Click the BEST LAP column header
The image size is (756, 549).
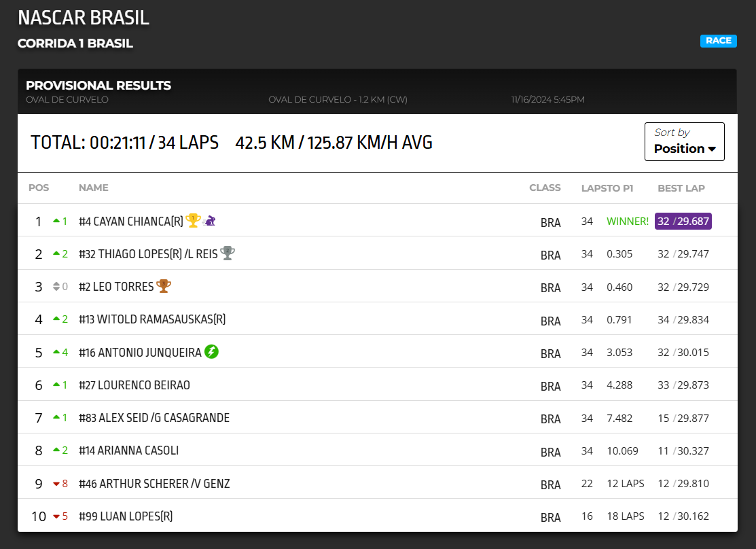tap(681, 188)
